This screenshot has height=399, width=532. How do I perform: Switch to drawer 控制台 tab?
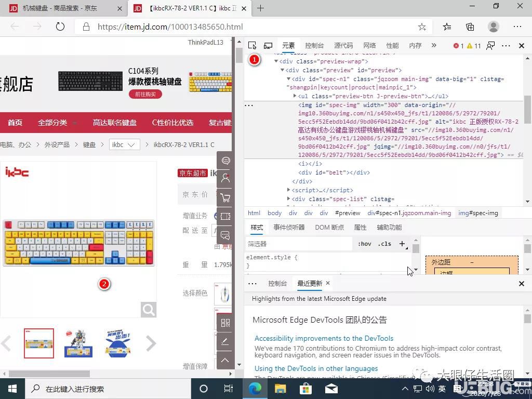pos(277,284)
